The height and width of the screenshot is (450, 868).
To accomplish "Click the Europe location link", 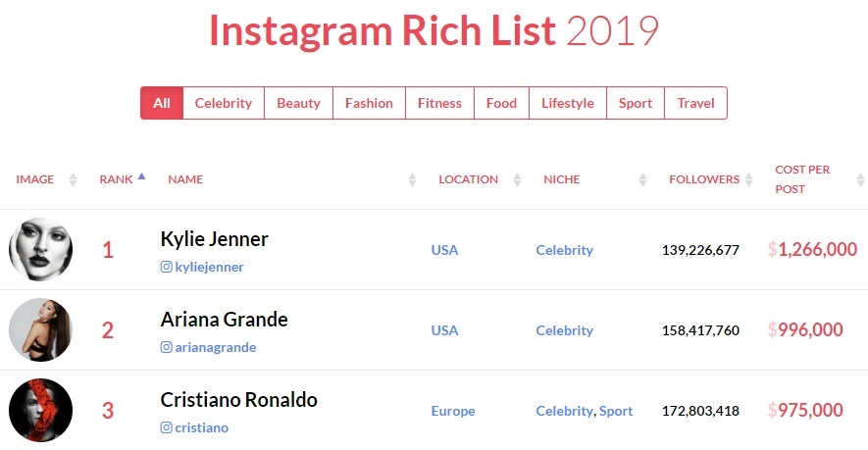I will (x=453, y=411).
